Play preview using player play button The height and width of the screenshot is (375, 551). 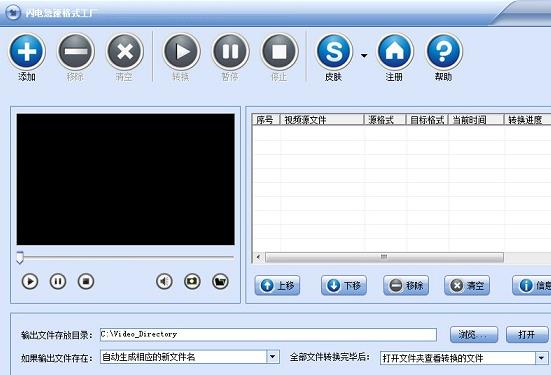click(x=30, y=281)
